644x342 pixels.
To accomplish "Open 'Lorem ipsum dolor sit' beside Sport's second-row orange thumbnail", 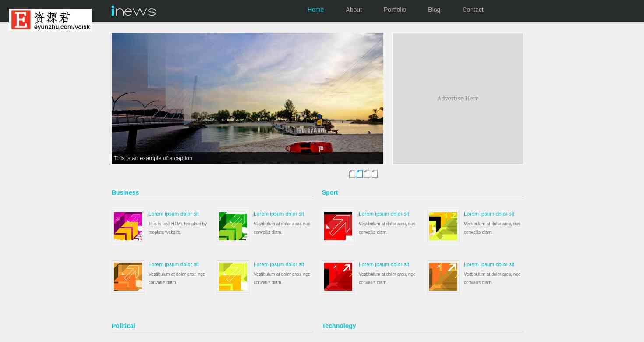I will 489,264.
